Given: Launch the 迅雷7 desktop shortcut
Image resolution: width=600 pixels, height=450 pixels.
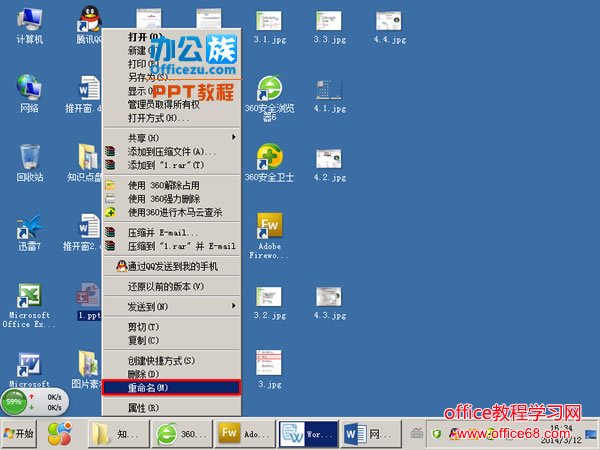Looking at the screenshot, I should tap(30, 229).
